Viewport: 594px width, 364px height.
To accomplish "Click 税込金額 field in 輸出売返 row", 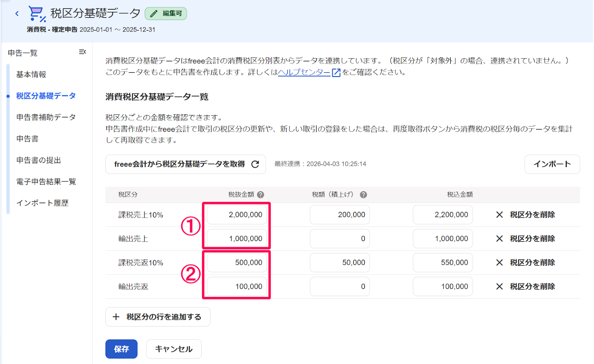I will point(443,286).
